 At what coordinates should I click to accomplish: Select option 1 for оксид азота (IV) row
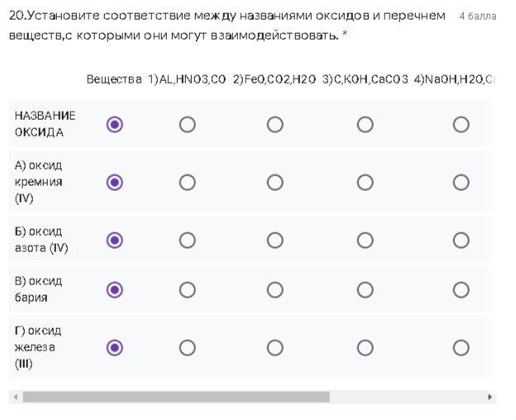pyautogui.click(x=188, y=240)
